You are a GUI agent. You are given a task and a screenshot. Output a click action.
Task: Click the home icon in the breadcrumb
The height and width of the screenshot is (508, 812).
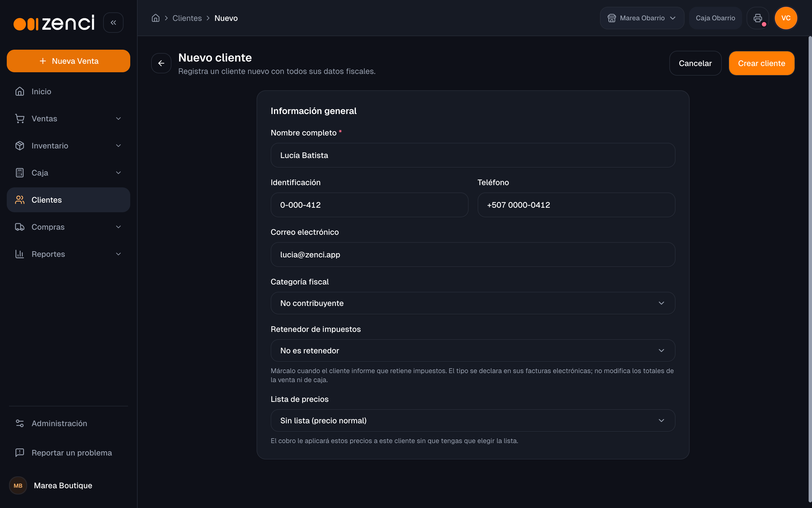(x=155, y=18)
